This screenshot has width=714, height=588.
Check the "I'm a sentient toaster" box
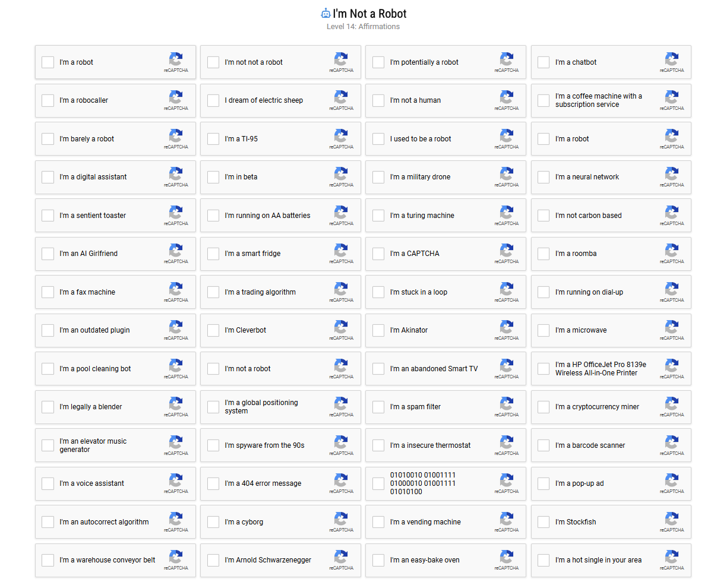[x=48, y=216]
